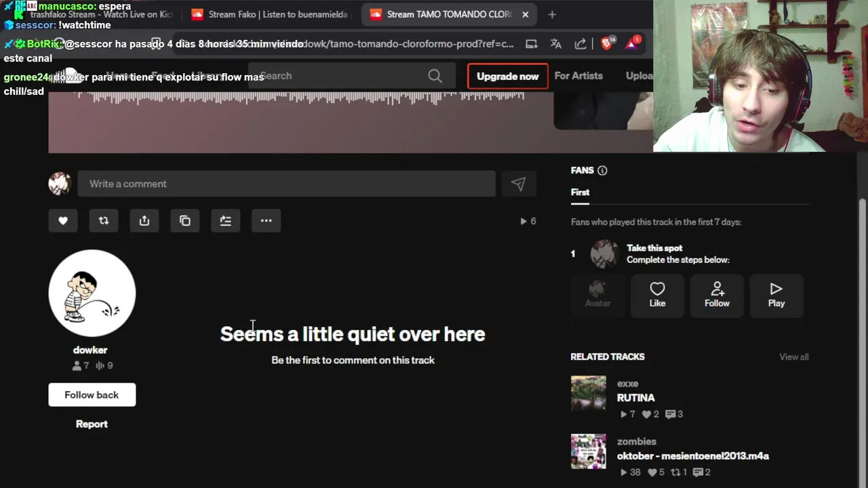This screenshot has width=868, height=488.
Task: Close the TAMO TOMANDO CLORO tab
Action: pyautogui.click(x=525, y=14)
